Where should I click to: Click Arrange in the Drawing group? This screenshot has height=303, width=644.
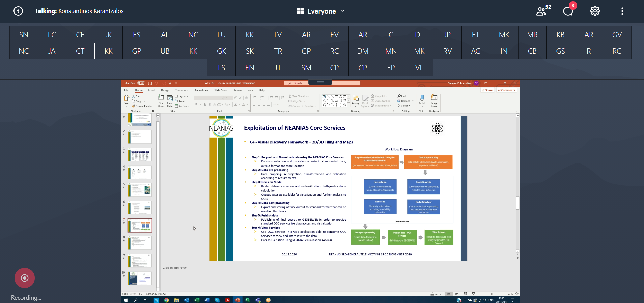pyautogui.click(x=356, y=100)
